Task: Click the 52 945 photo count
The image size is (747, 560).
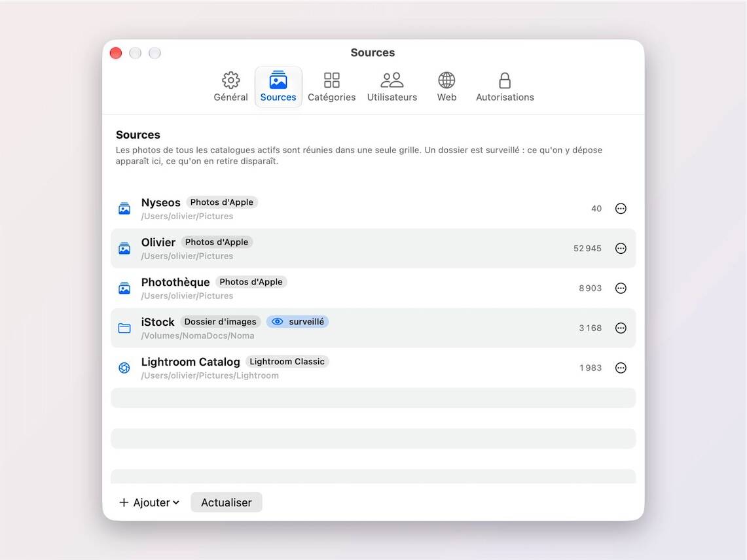Action: click(x=587, y=249)
